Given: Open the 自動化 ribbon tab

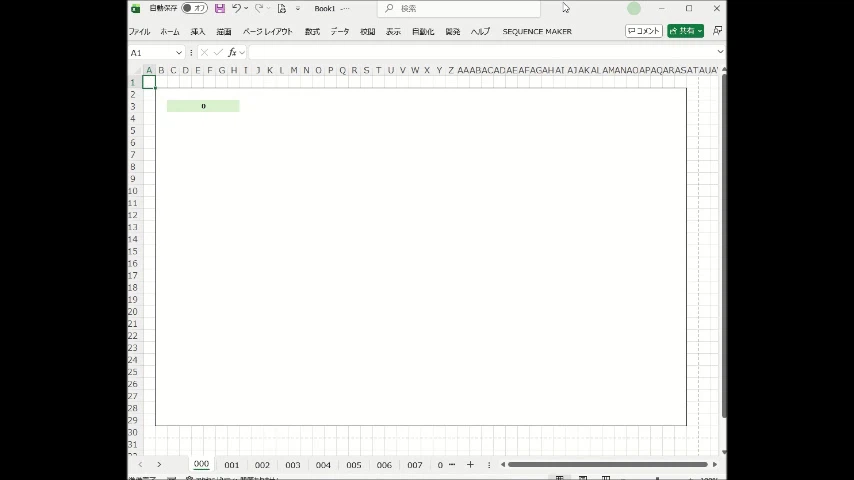Looking at the screenshot, I should coord(423,32).
